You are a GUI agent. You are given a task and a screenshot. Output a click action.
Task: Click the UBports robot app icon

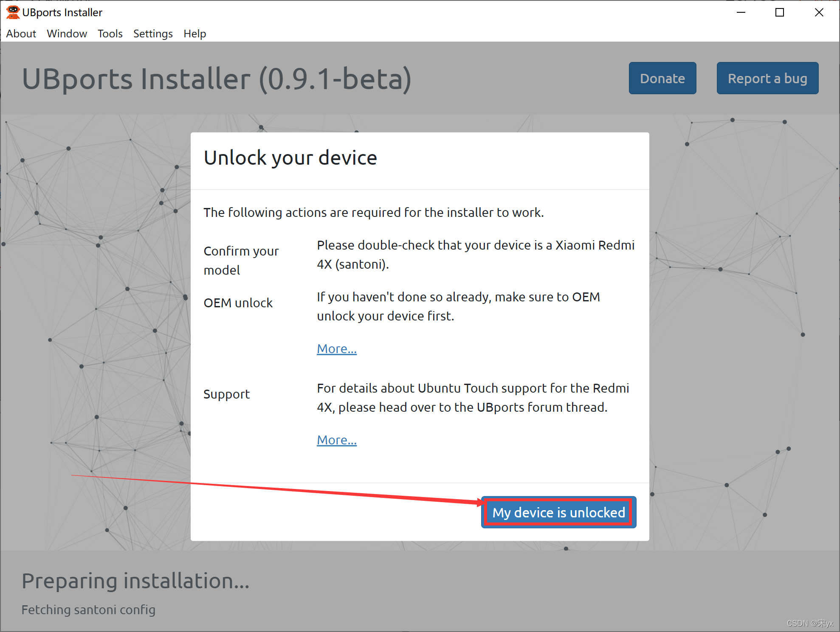point(13,12)
